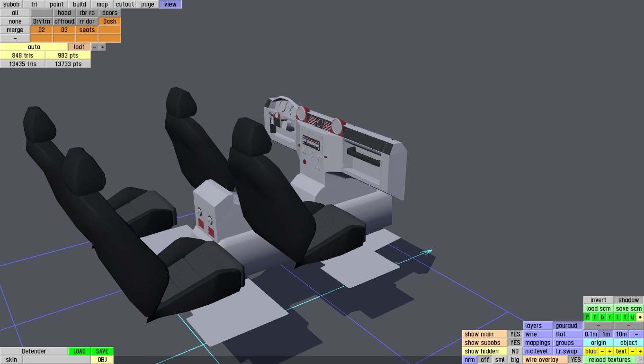Select flat shading mode
This screenshot has height=364, width=644.
[568, 334]
